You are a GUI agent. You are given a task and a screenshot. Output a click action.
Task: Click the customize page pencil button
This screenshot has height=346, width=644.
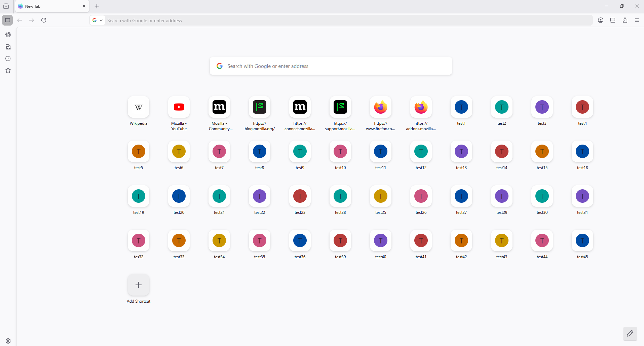(630, 334)
